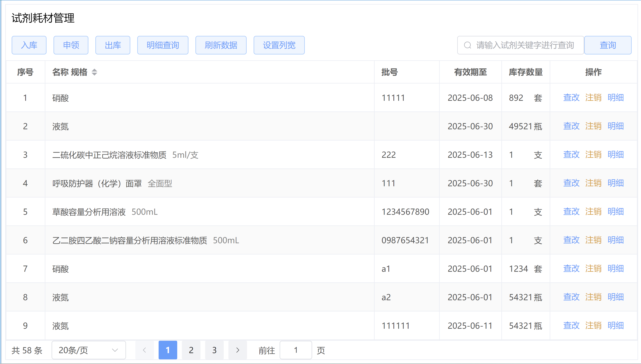Sort by 名称 规格 column arrows

pos(94,72)
